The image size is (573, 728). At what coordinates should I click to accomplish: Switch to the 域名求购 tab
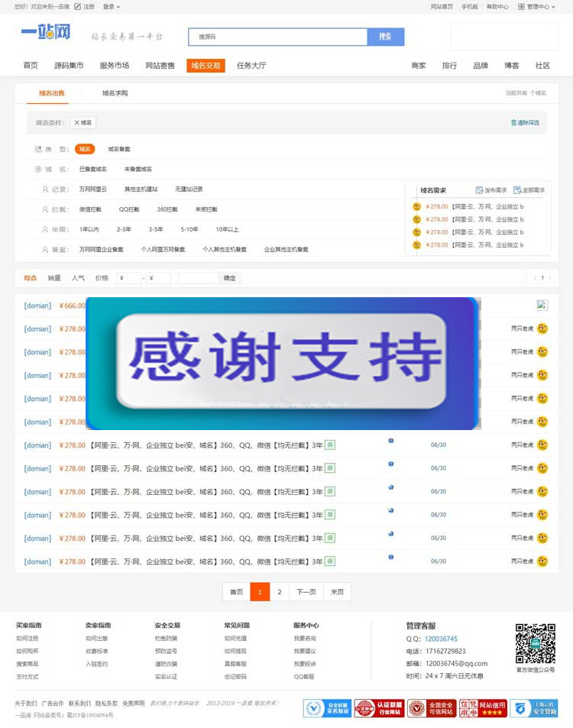115,93
